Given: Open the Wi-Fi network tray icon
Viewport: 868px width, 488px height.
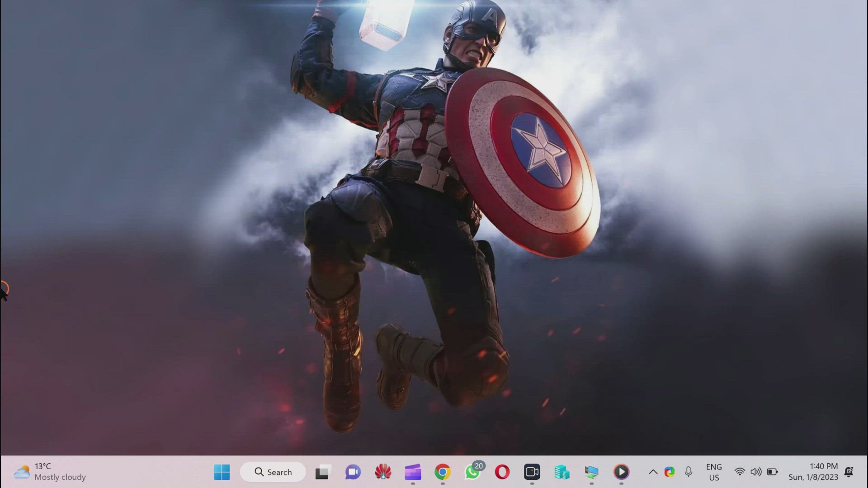Looking at the screenshot, I should tap(740, 472).
